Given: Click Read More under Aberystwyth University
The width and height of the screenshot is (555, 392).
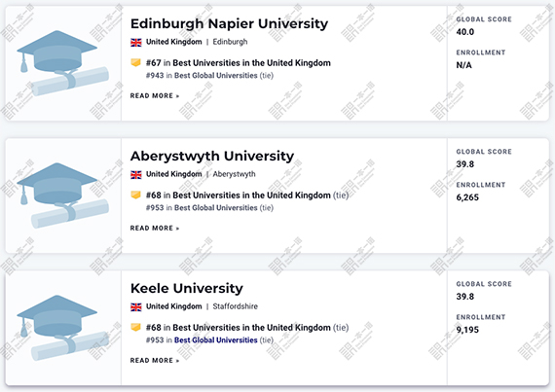Looking at the screenshot, I should click(x=155, y=228).
